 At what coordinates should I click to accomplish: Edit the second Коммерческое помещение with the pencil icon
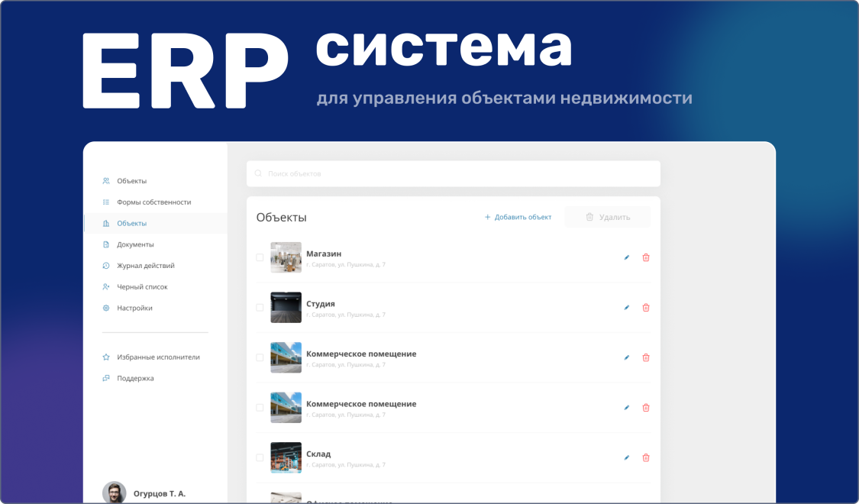(x=627, y=408)
